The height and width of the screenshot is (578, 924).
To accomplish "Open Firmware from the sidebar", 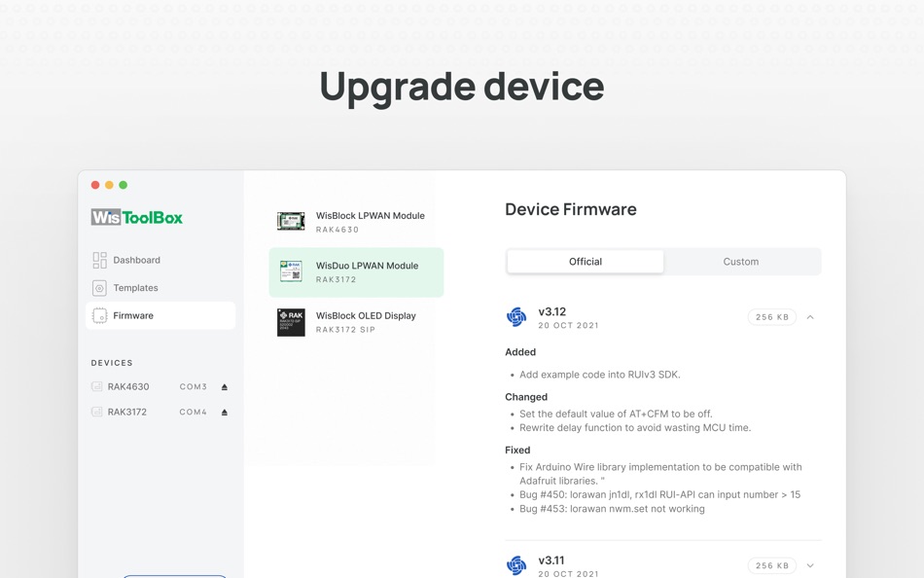I will coord(160,315).
